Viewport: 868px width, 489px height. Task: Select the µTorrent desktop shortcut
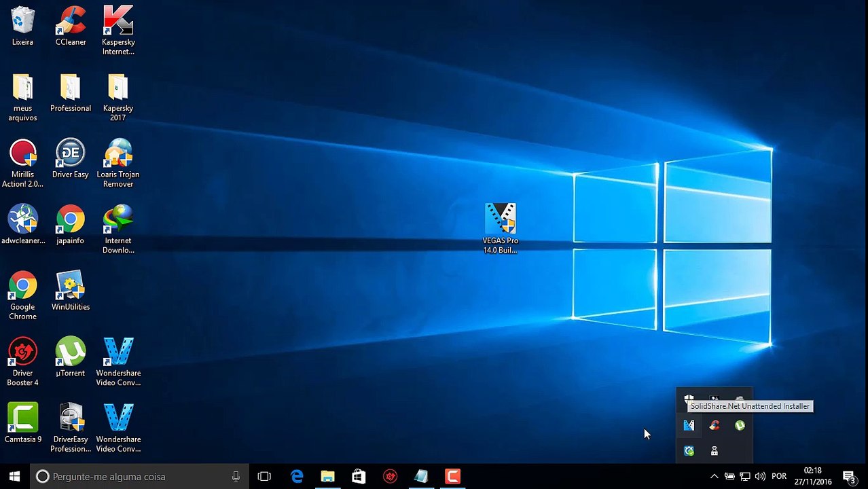pos(71,357)
